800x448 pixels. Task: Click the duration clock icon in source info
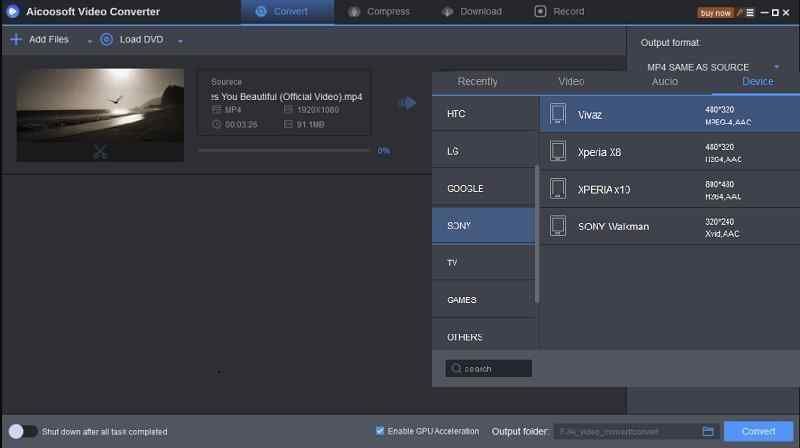click(x=216, y=124)
